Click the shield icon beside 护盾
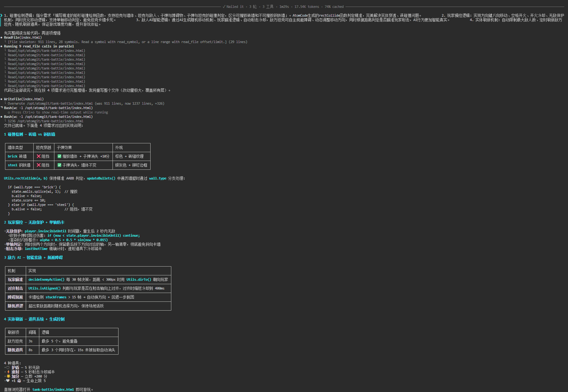The height and width of the screenshot is (392, 568). [x=8, y=367]
